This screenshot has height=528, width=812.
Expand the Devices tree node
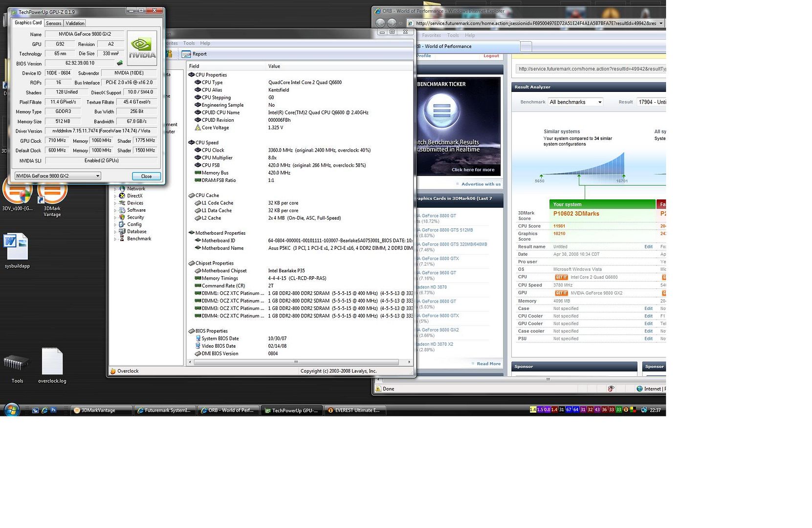point(115,203)
